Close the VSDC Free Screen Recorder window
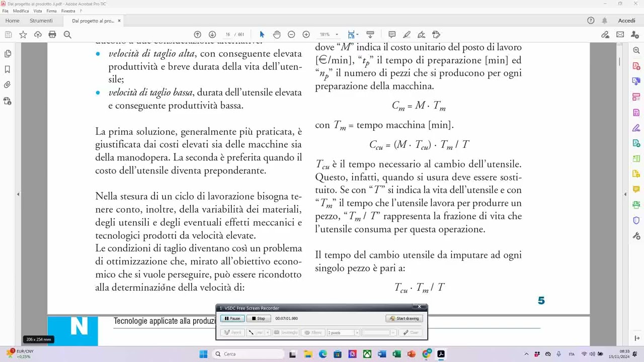This screenshot has width=644, height=362. click(420, 307)
